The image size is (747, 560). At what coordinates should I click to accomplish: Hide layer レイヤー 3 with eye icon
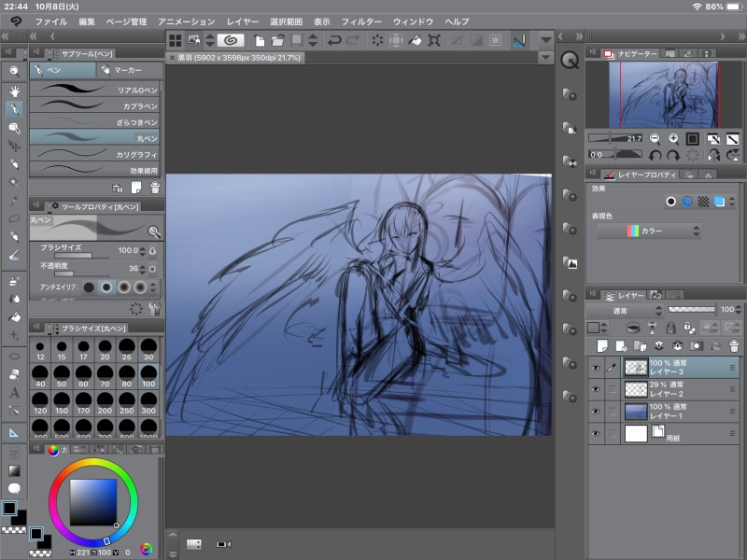[596, 368]
